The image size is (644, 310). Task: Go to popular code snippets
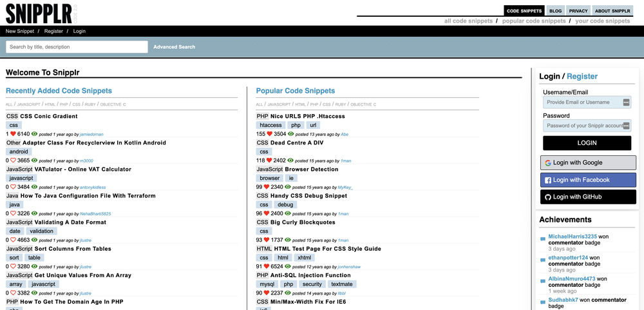534,21
